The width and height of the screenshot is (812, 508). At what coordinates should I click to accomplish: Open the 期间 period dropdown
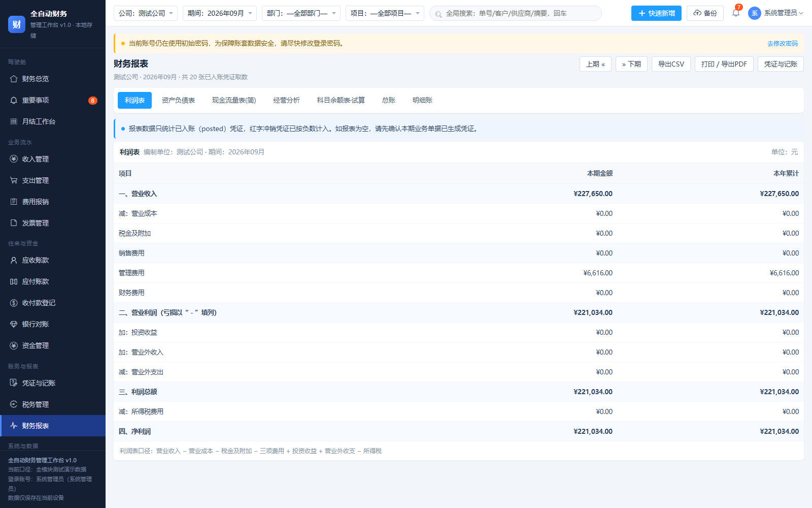(220, 13)
